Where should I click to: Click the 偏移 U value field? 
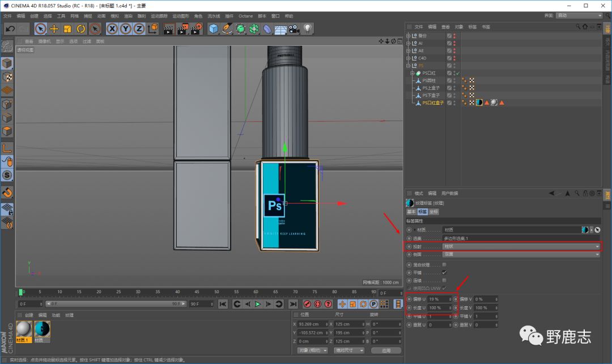(x=439, y=299)
